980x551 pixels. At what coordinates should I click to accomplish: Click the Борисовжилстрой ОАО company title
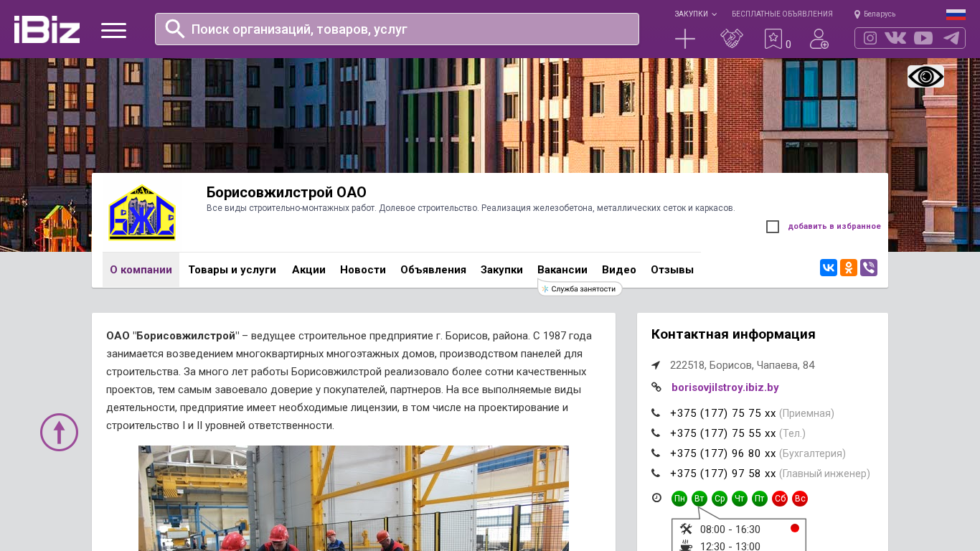(x=286, y=192)
